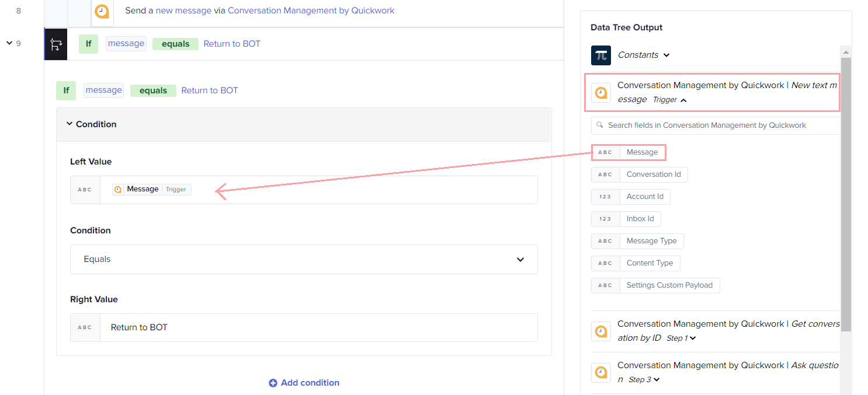Click the step number 8 in the gutter
868x395 pixels.
(18, 11)
